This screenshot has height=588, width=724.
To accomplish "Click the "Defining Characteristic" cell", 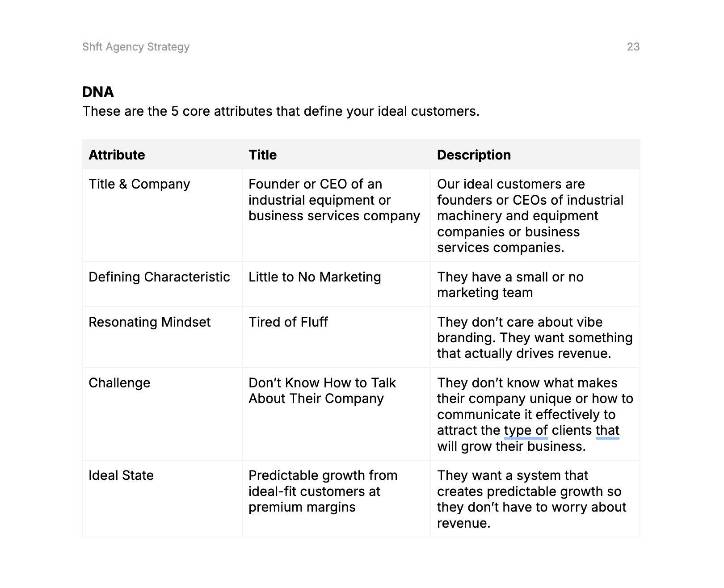I will [x=159, y=277].
